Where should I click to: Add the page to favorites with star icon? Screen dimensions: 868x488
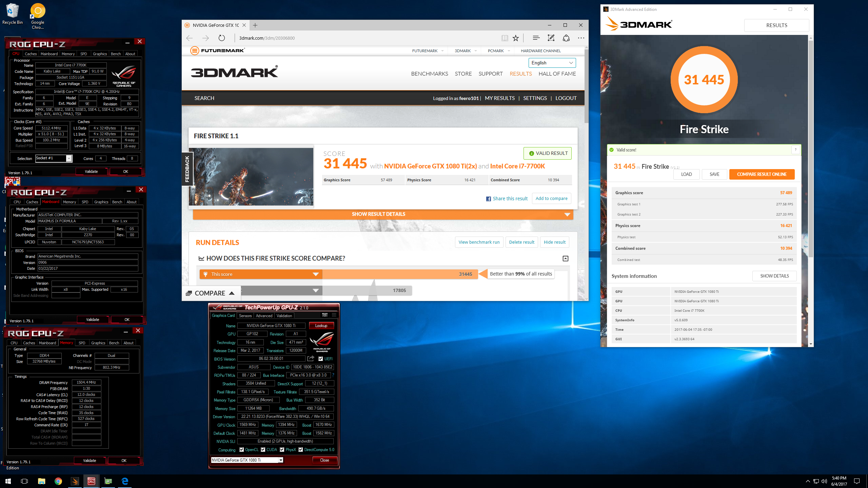[516, 38]
